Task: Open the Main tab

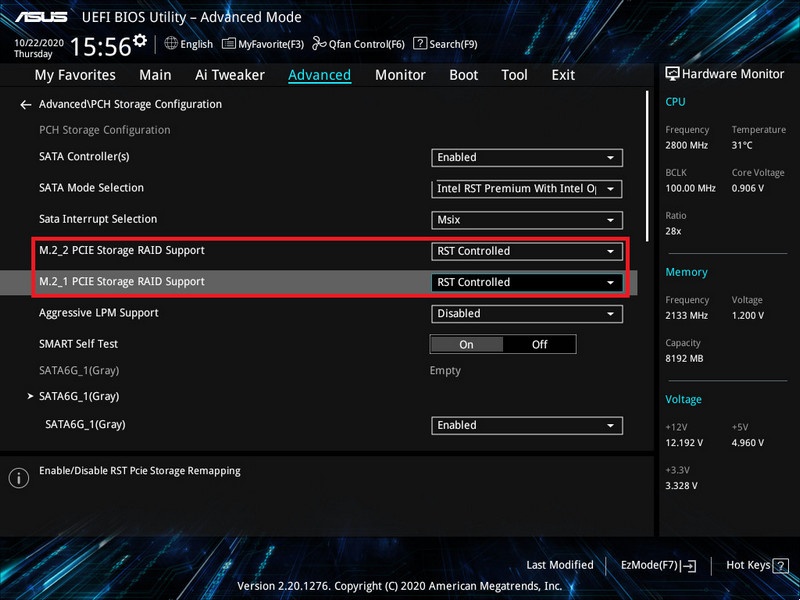Action: (x=155, y=75)
